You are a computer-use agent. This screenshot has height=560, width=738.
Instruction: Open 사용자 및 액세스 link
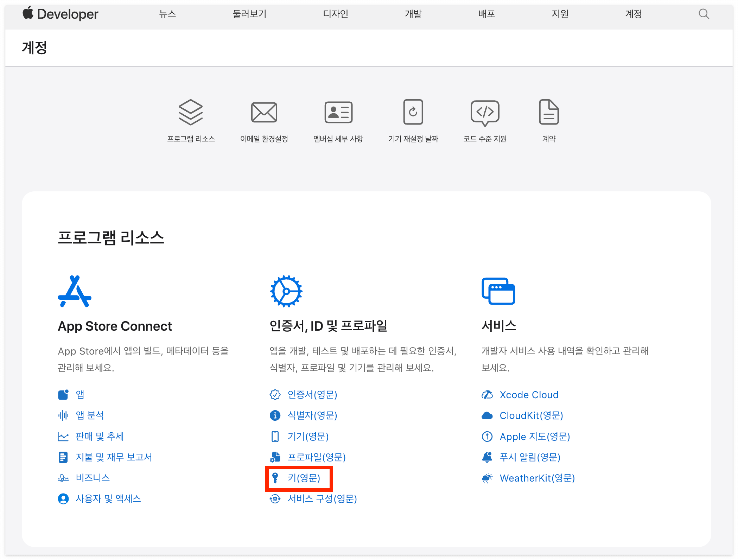pyautogui.click(x=108, y=498)
